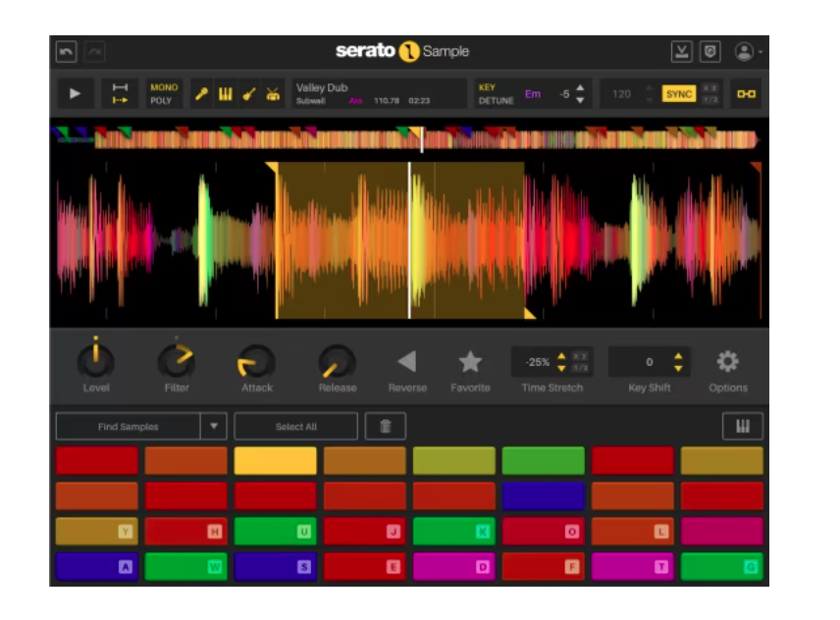This screenshot has width=840, height=620.
Task: Choose the piano keys melody stem icon
Action: pos(226,94)
